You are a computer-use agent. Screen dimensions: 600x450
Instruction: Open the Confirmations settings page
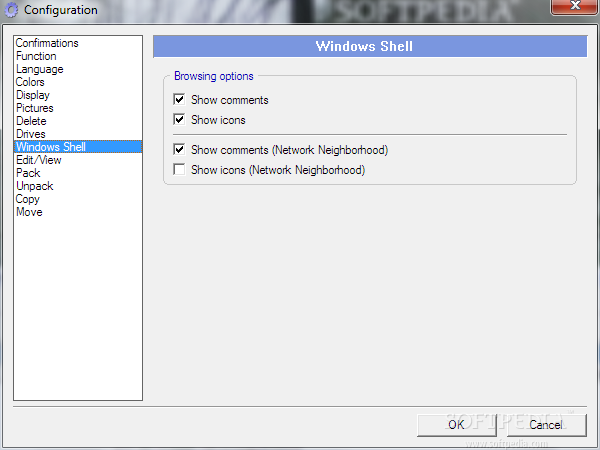click(x=78, y=43)
